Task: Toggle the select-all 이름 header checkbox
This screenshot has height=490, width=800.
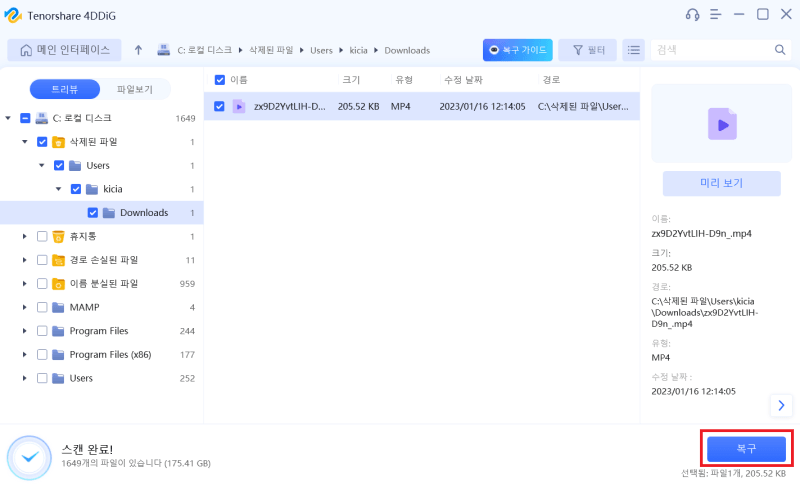Action: [x=220, y=80]
